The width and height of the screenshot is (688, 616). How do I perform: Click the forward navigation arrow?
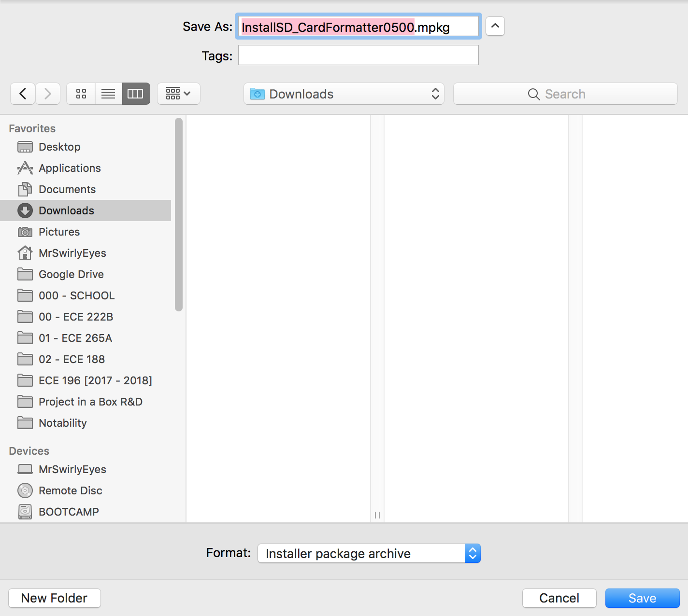(47, 94)
